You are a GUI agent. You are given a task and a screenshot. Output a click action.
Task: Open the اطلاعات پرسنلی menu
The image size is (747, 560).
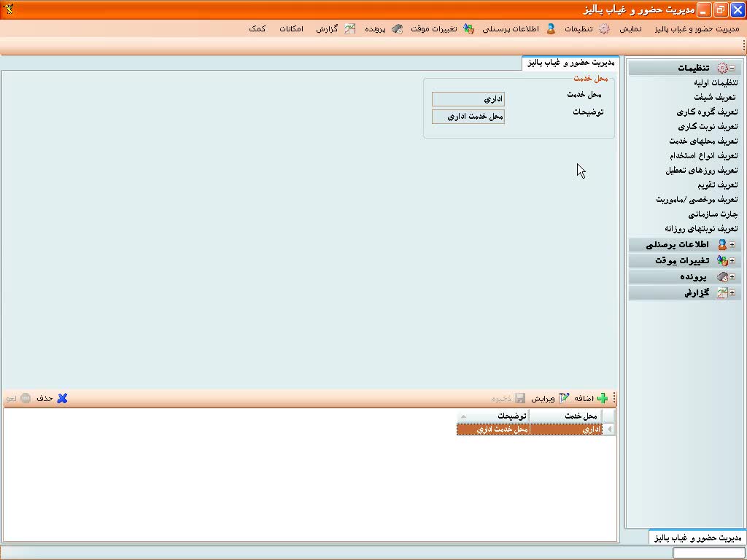(510, 29)
